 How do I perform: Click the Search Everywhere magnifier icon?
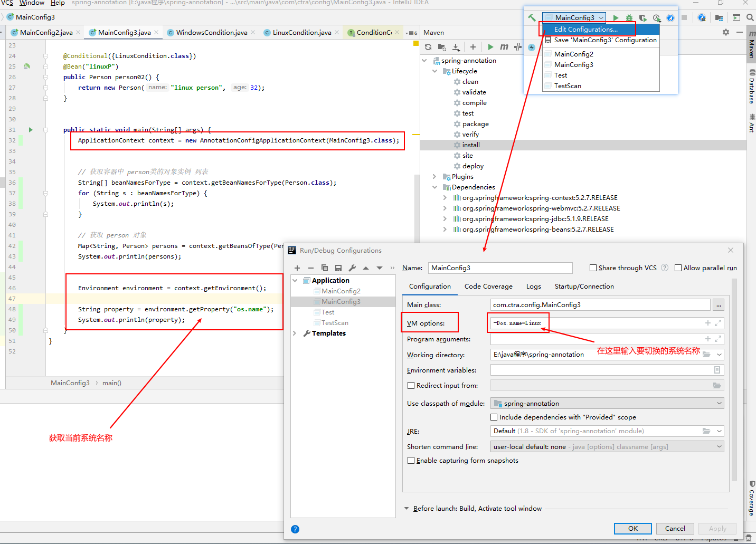point(750,17)
